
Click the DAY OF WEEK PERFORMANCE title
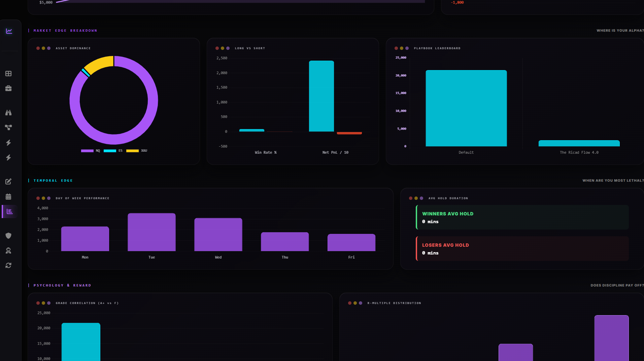82,198
